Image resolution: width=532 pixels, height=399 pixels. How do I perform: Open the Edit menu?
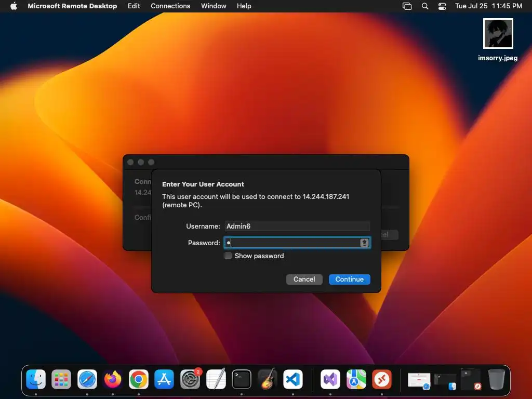pyautogui.click(x=134, y=6)
